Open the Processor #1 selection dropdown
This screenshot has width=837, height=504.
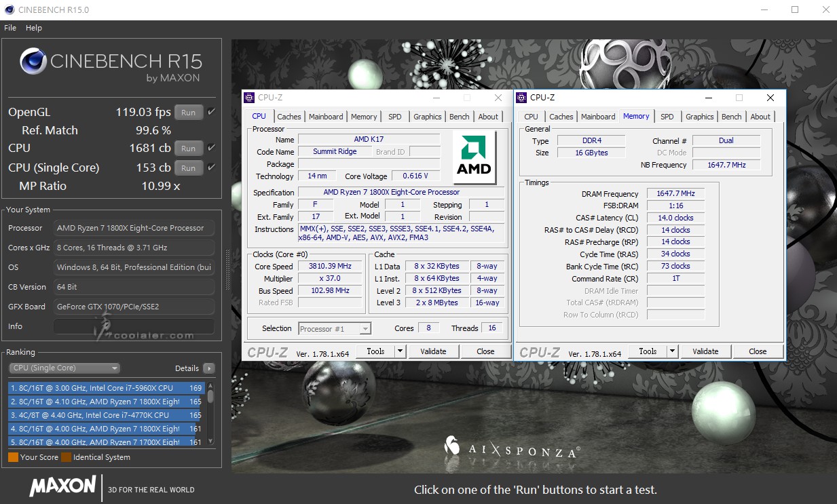(335, 328)
